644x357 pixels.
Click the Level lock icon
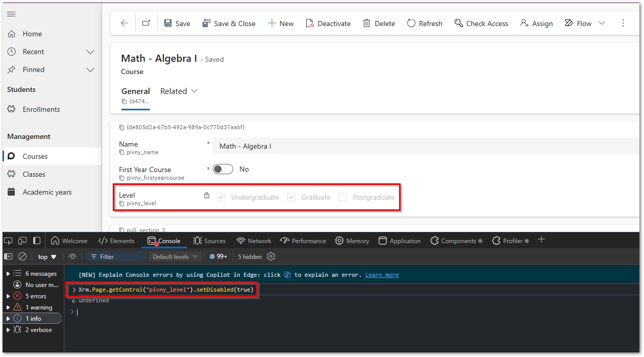pyautogui.click(x=206, y=195)
